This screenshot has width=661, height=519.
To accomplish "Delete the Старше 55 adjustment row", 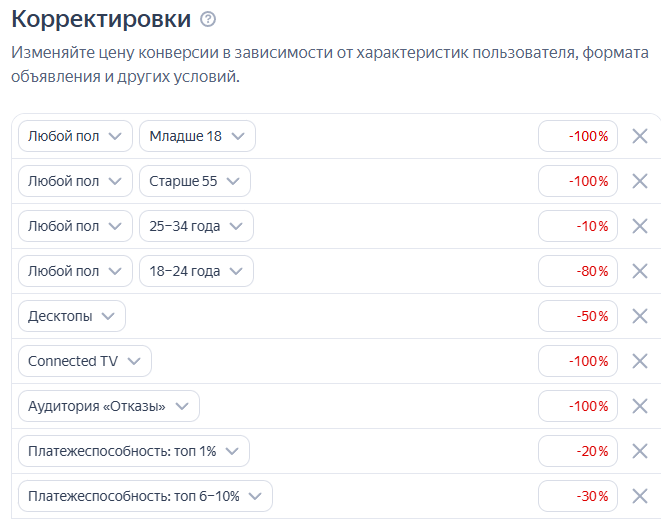I will tap(640, 181).
